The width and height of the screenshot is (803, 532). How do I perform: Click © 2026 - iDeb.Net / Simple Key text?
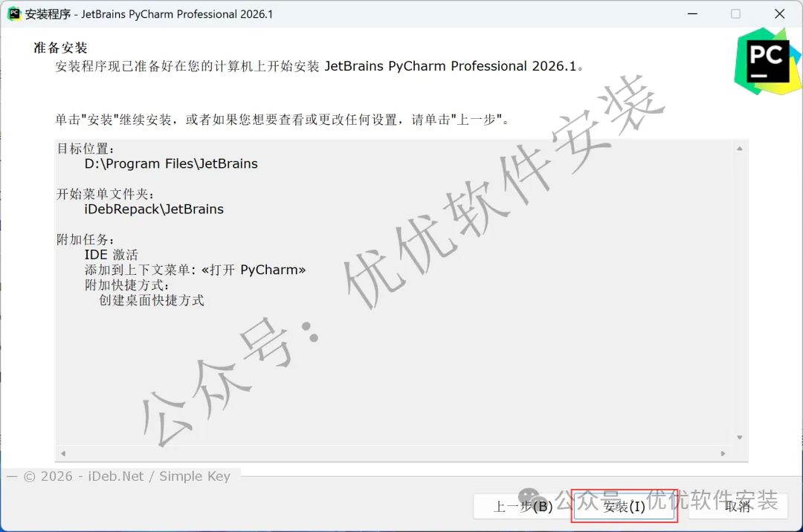pyautogui.click(x=127, y=476)
